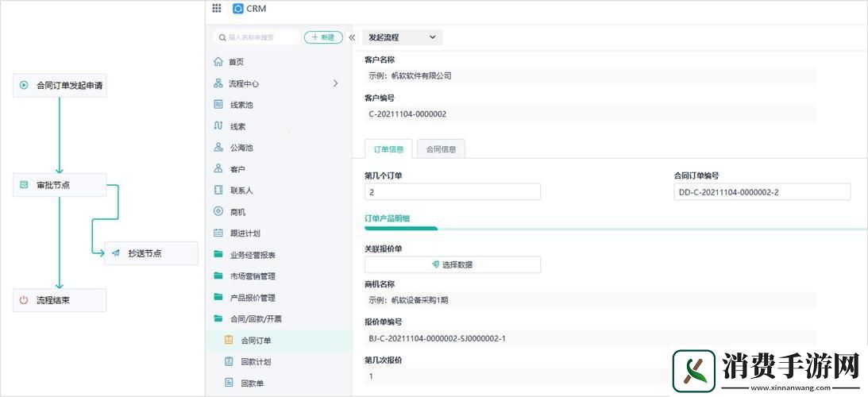Click the 流程中心 icon
Image resolution: width=868 pixels, height=397 pixels.
(218, 83)
